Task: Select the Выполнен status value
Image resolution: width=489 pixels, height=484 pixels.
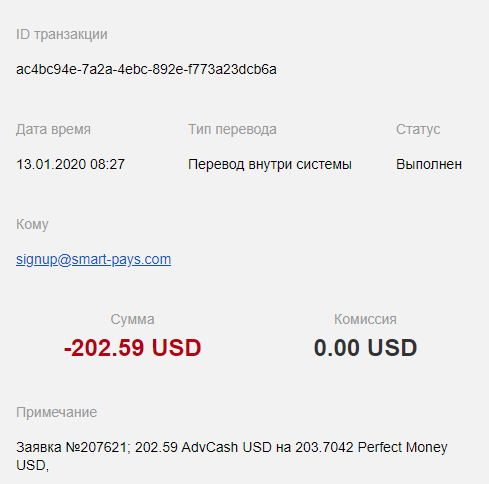Action: pos(429,164)
